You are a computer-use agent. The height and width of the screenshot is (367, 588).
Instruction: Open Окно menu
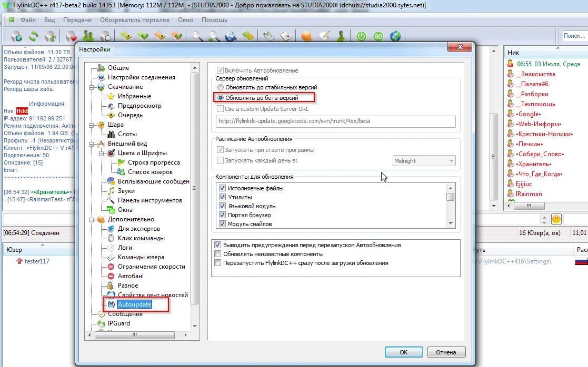tap(185, 20)
